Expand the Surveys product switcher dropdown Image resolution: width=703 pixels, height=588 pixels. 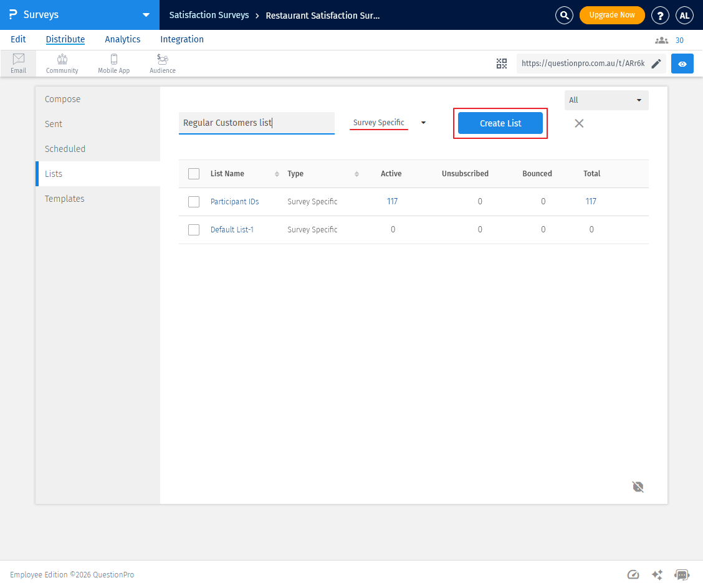point(146,15)
